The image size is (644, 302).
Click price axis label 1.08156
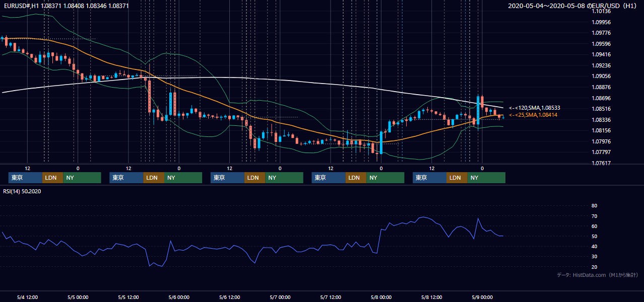click(x=601, y=130)
